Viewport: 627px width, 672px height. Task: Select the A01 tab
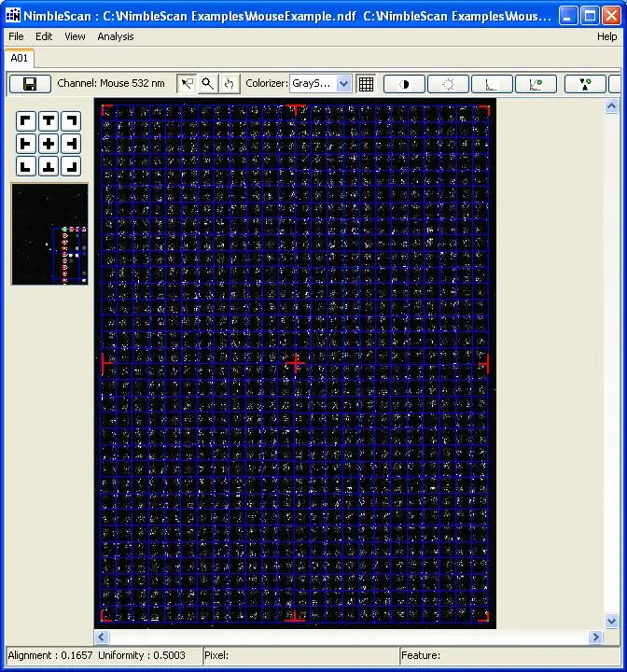(20, 58)
